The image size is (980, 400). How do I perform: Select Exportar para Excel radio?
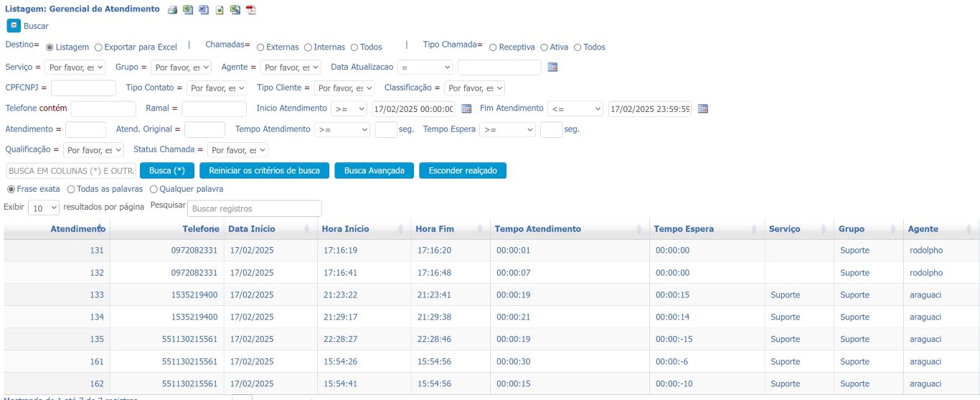coord(98,47)
